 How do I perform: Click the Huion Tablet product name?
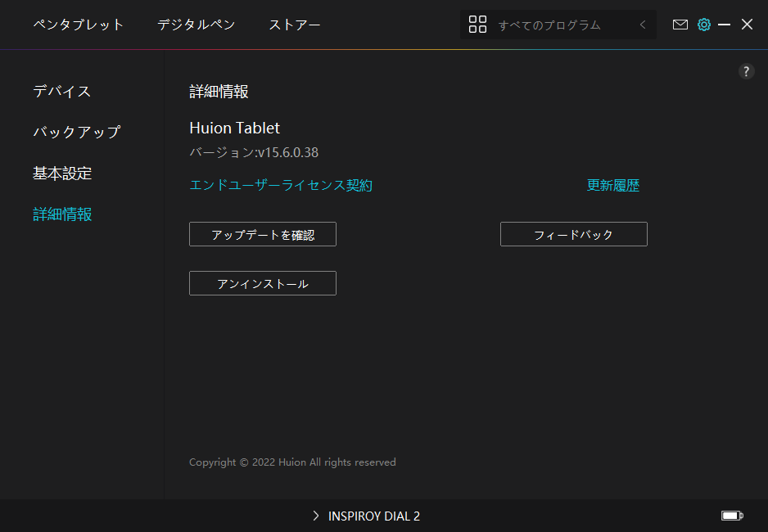(x=235, y=128)
